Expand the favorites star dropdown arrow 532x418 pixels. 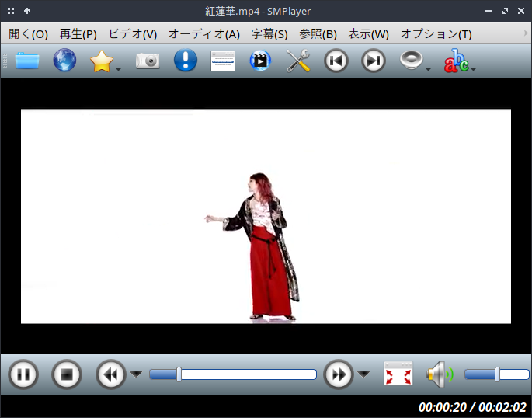118,69
